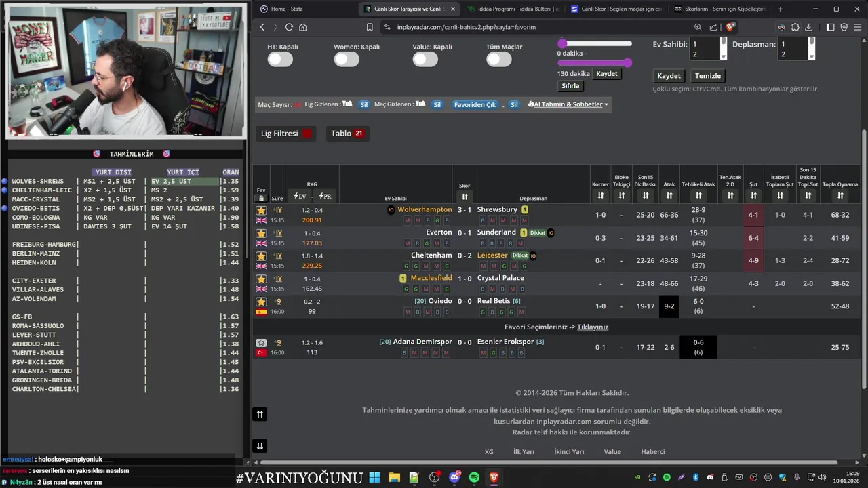Click the share page icon
868x488 pixels.
(x=713, y=27)
